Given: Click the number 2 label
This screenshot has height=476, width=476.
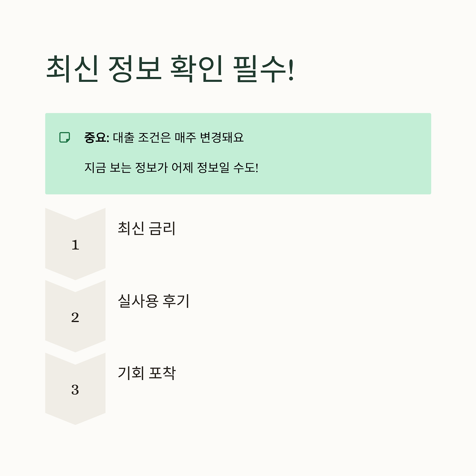Looking at the screenshot, I should pos(75,317).
